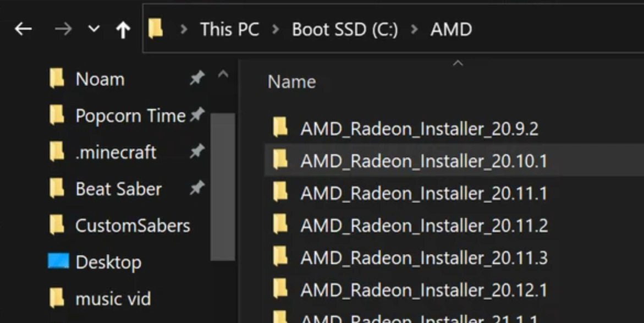Go back with the Back arrow

pos(24,29)
